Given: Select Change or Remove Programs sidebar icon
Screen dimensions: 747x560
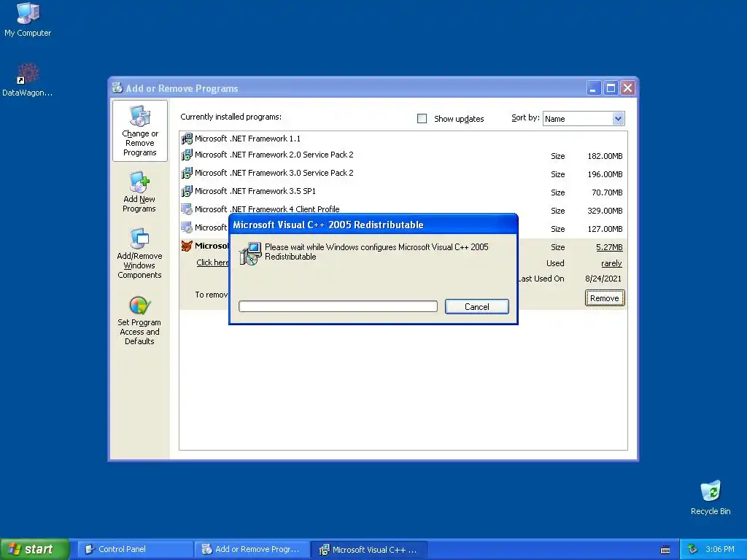Looking at the screenshot, I should click(139, 131).
